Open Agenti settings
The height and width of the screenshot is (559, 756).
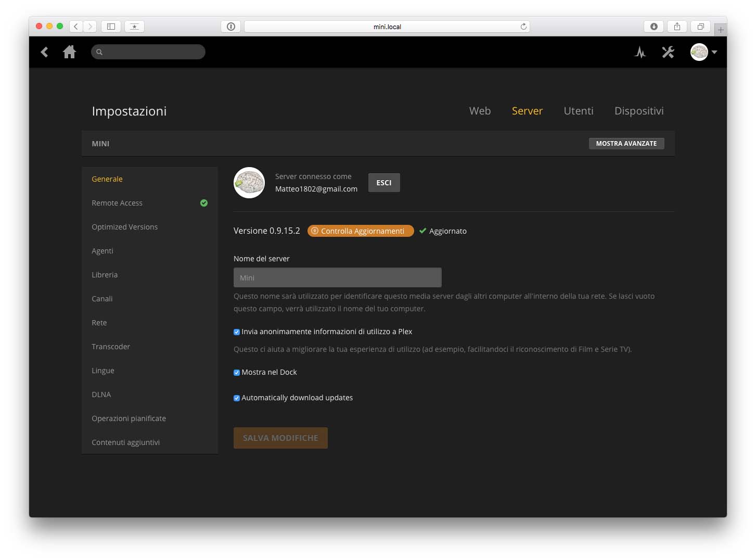tap(150, 251)
